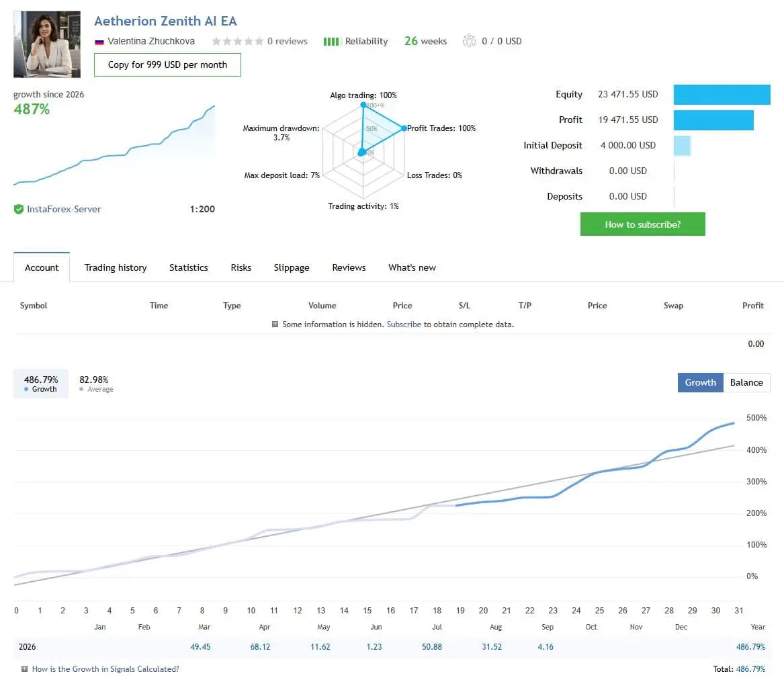Click the August value 31.52
Viewport: 784px width, 690px height.
pyautogui.click(x=492, y=647)
